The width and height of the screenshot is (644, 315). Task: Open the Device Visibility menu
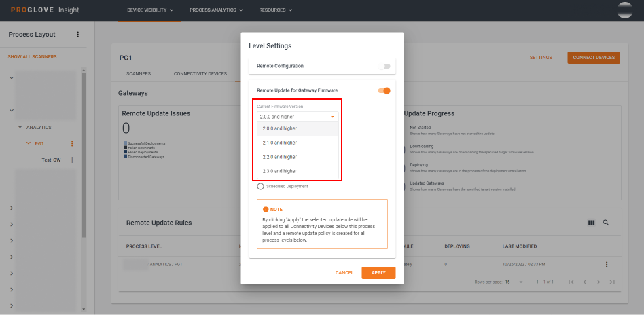click(x=150, y=10)
